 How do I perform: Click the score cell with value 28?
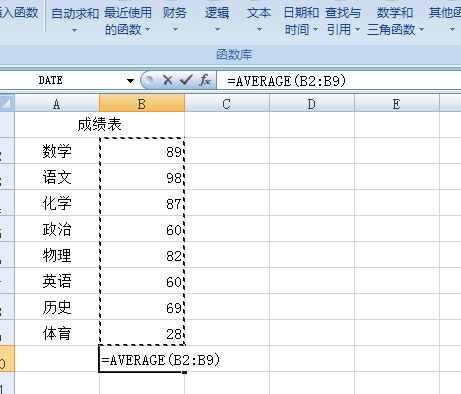pyautogui.click(x=142, y=333)
